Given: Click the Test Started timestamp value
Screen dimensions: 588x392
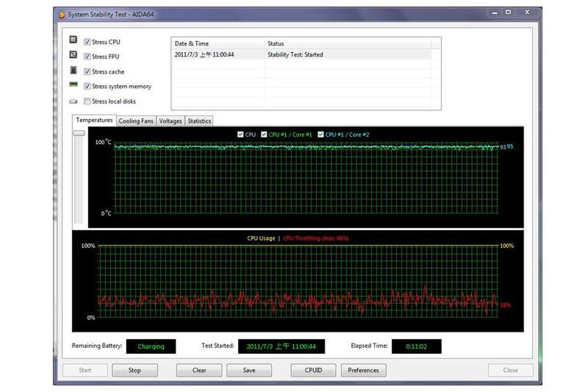Looking at the screenshot, I should (x=281, y=347).
